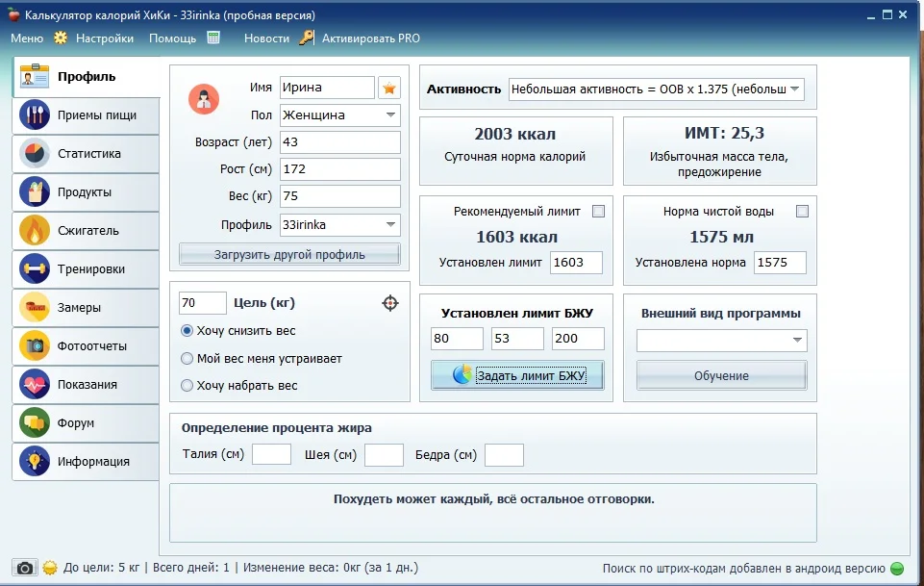This screenshot has width=924, height=586.
Task: Click the Статистика pie chart icon
Action: [x=35, y=153]
